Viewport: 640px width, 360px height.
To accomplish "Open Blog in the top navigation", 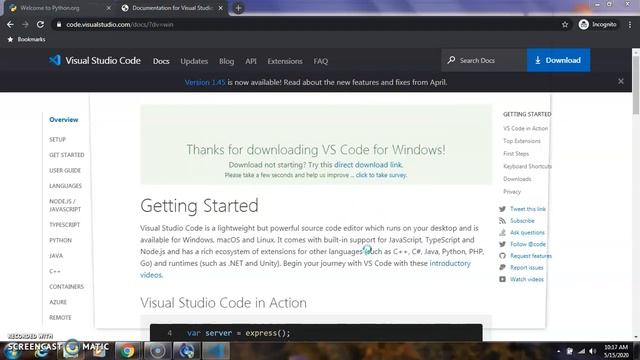I will (x=227, y=61).
